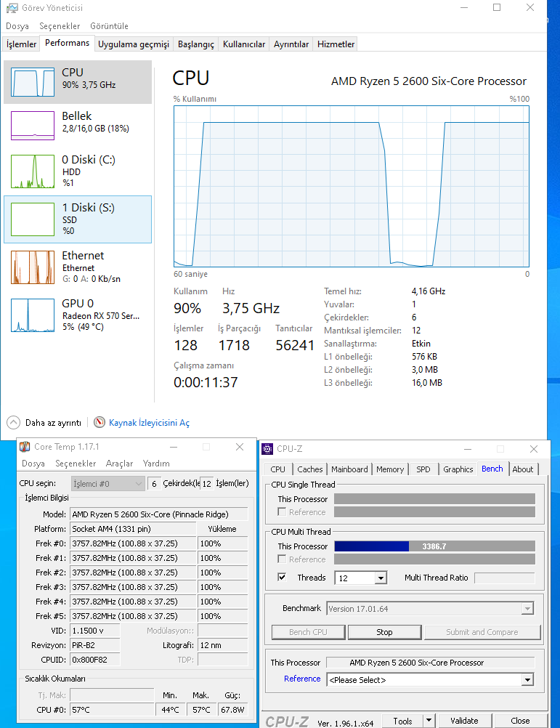This screenshot has width=560, height=728.
Task: Switch to Graphics tab in CPU-Z
Action: (458, 469)
